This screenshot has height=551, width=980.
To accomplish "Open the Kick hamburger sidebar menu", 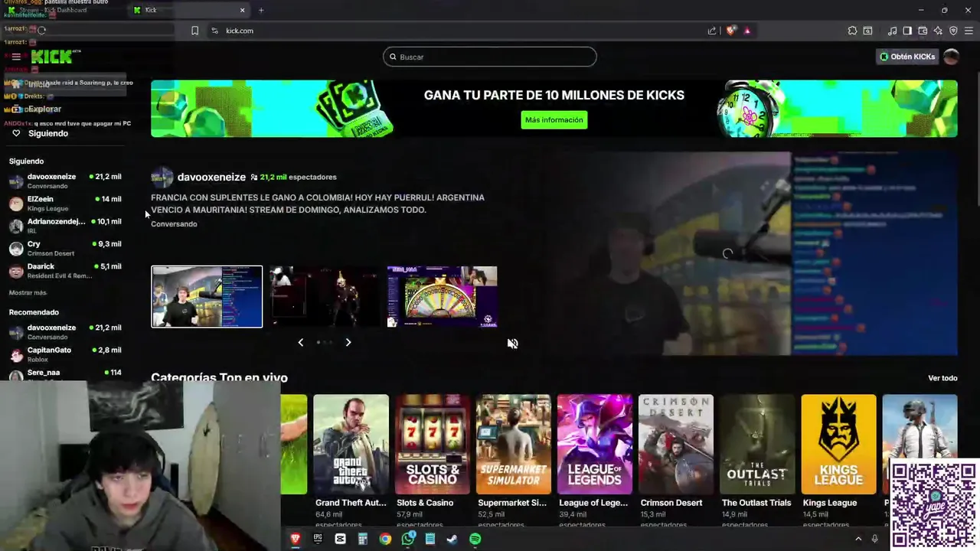I will (15, 57).
